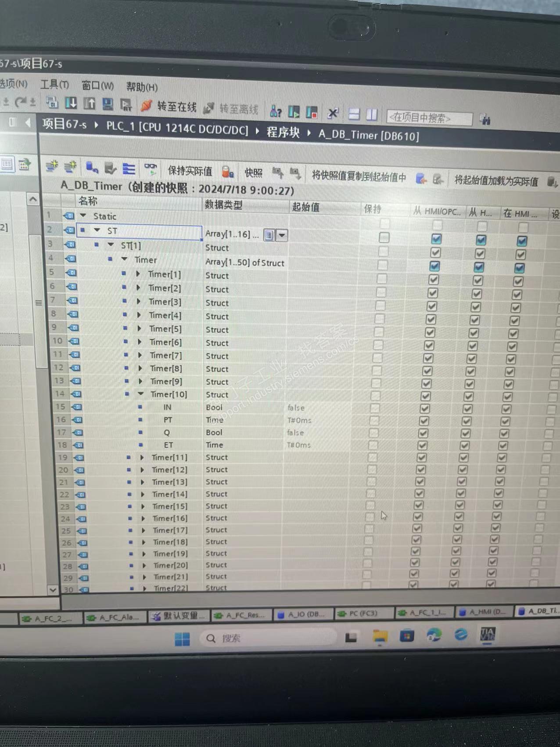Click the upload from device icon
The width and height of the screenshot is (560, 747).
(x=90, y=103)
